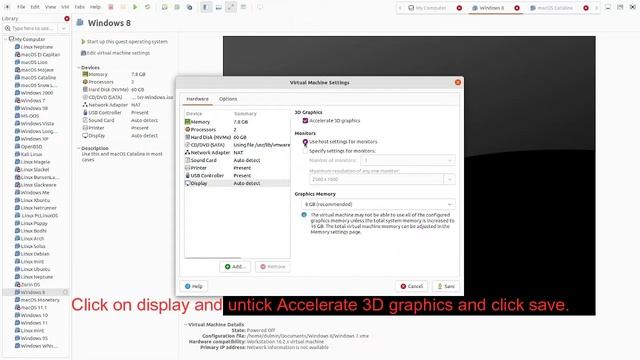This screenshot has width=640, height=360.
Task: Open maximum resolution dropdown arrow
Action: click(x=449, y=179)
